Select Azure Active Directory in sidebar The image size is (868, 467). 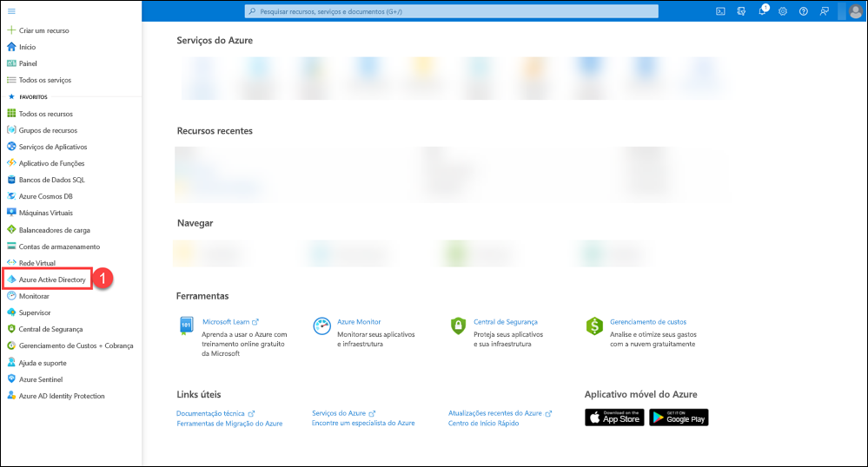[x=51, y=280]
